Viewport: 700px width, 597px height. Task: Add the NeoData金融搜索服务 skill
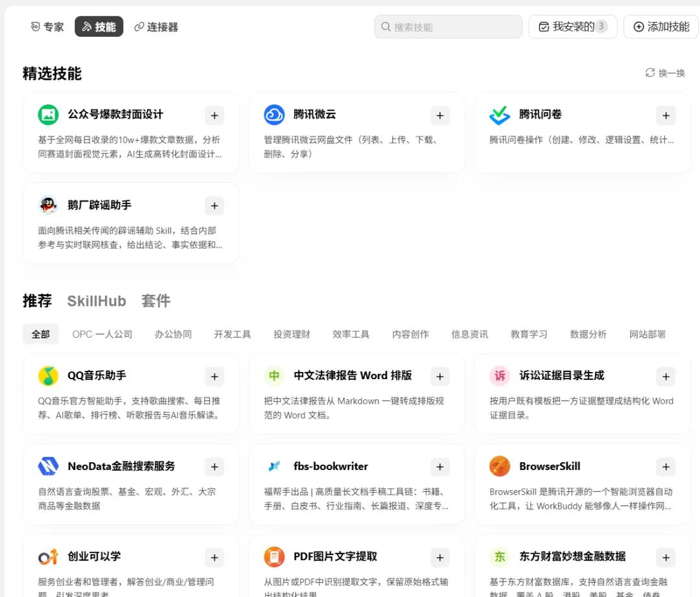215,467
